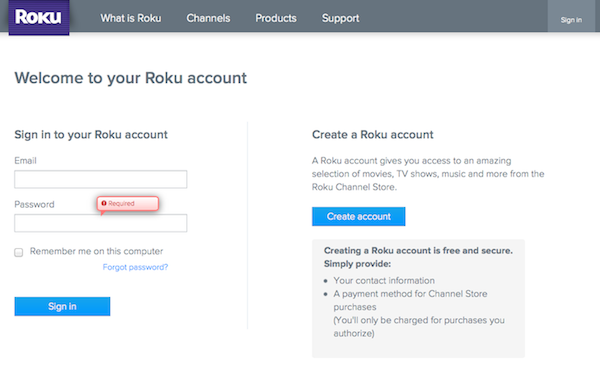Open the What is Roku menu
The width and height of the screenshot is (600, 376).
[130, 18]
